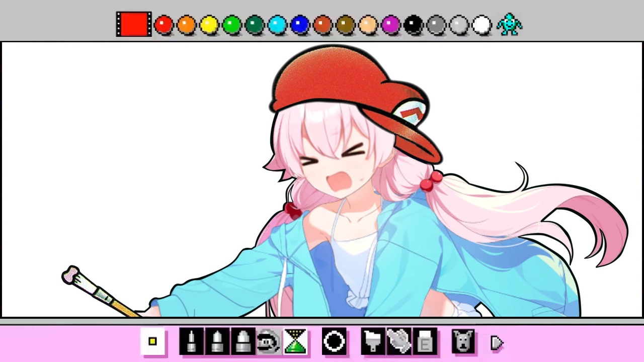
Task: Choose the Mario face stamp tool
Action: (x=269, y=342)
